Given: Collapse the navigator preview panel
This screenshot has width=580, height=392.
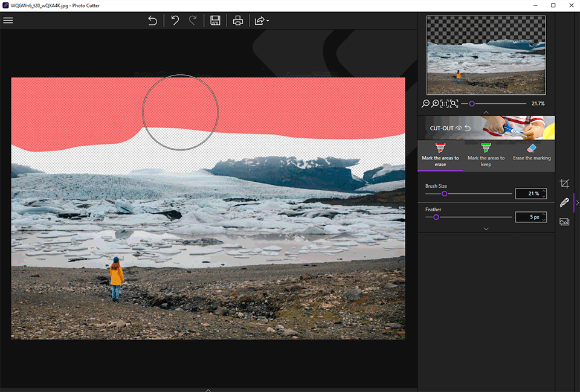Looking at the screenshot, I should pyautogui.click(x=486, y=112).
